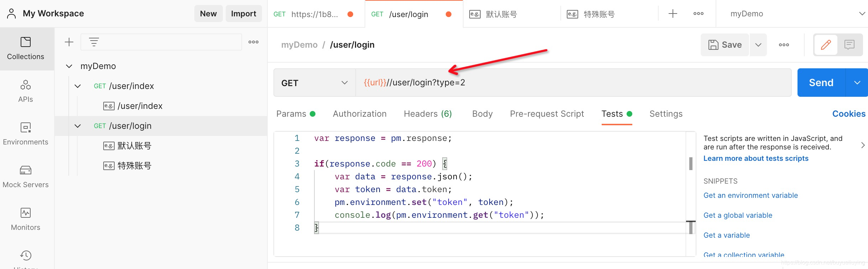Switch to the 特殊账号 example tab
This screenshot has width=868, height=269.
(609, 14)
